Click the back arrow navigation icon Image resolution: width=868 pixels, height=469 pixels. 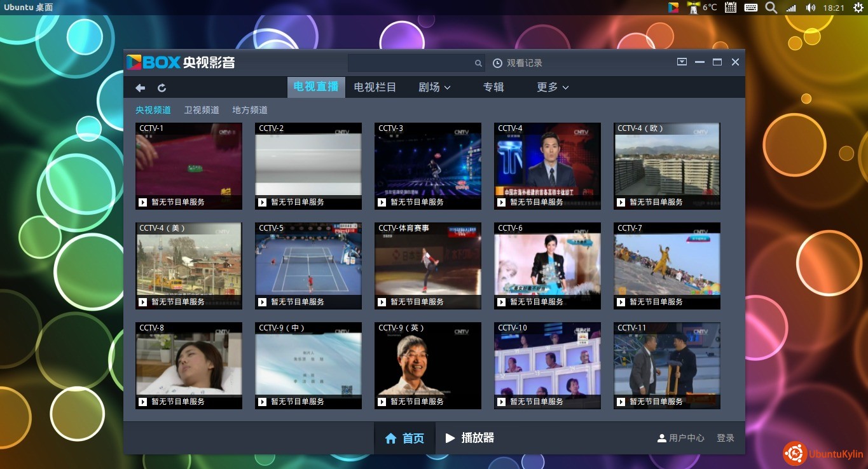[141, 88]
